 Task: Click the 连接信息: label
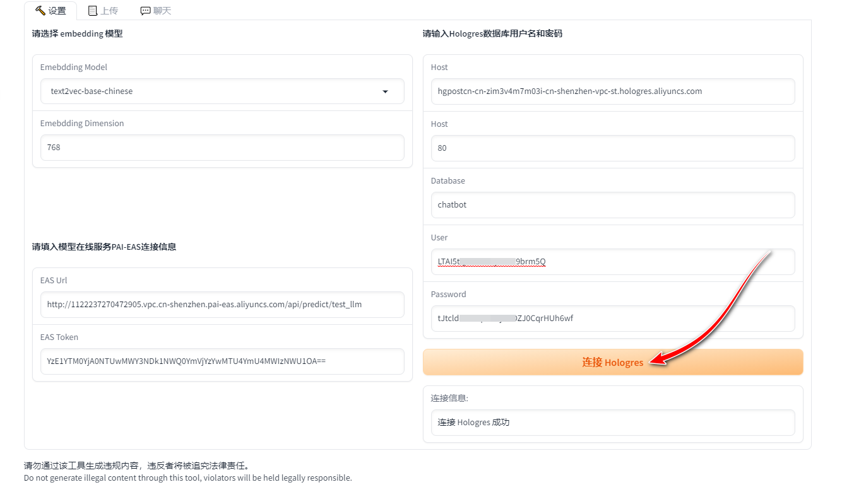pyautogui.click(x=450, y=399)
